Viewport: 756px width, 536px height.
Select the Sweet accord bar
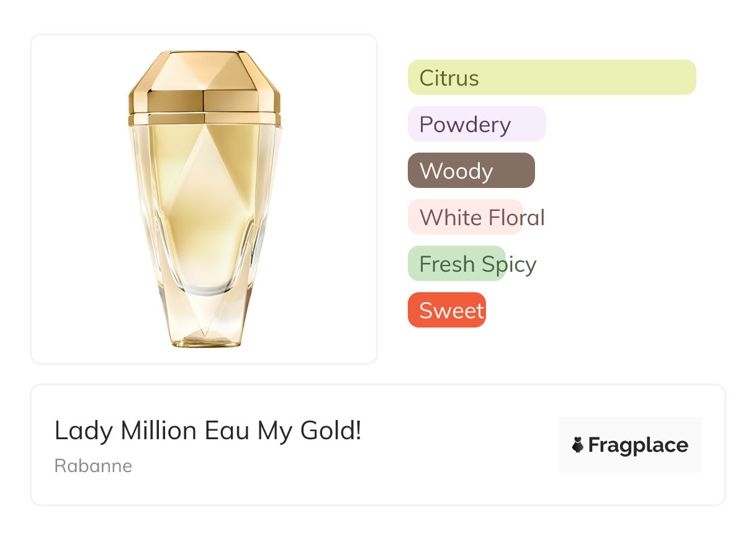tap(446, 310)
